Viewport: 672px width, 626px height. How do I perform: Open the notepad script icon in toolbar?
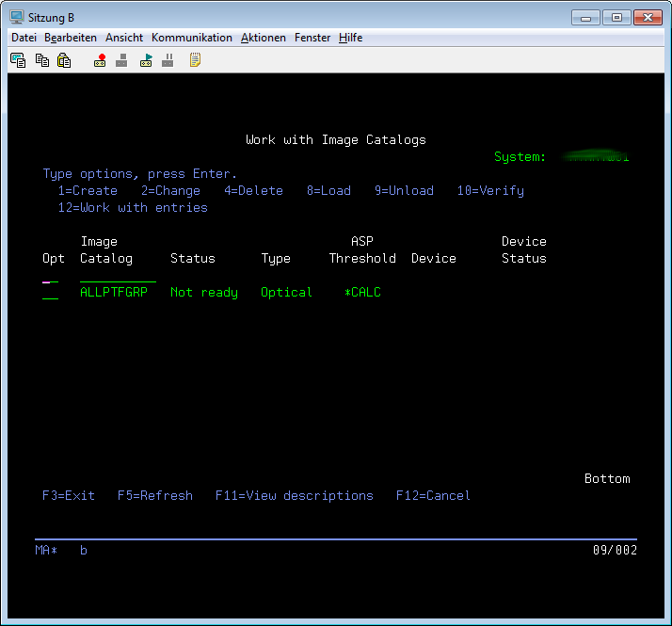pyautogui.click(x=195, y=60)
